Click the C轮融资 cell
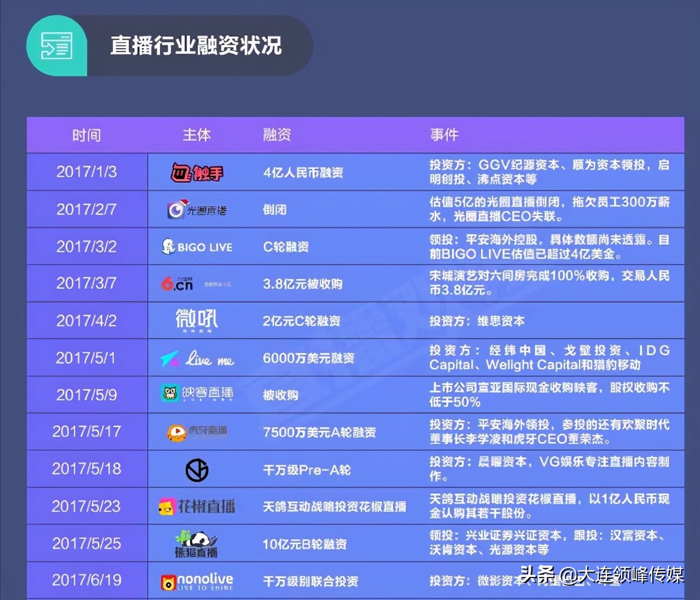Screen dimensions: 700x600 [286, 247]
